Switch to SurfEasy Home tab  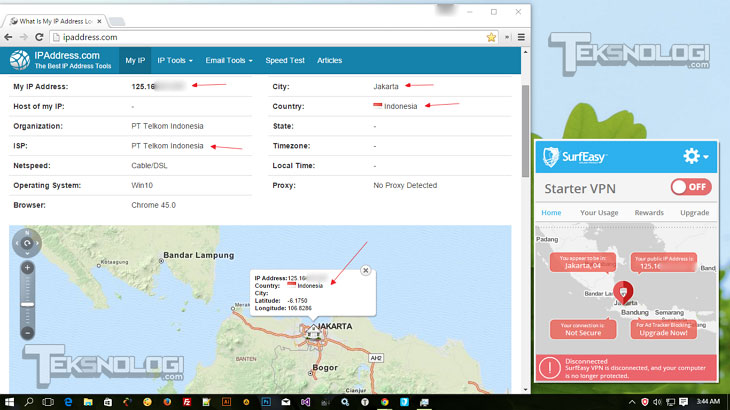pos(551,213)
